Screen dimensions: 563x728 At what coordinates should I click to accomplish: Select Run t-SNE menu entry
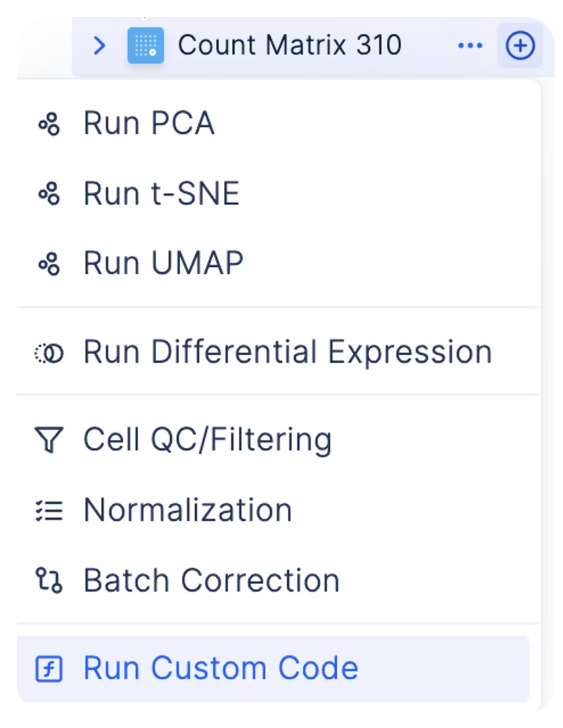[x=279, y=193]
